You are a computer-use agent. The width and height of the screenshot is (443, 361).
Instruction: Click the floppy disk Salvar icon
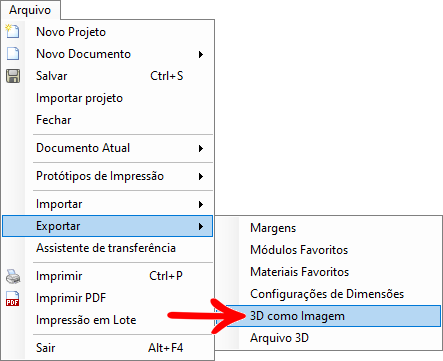(x=13, y=76)
